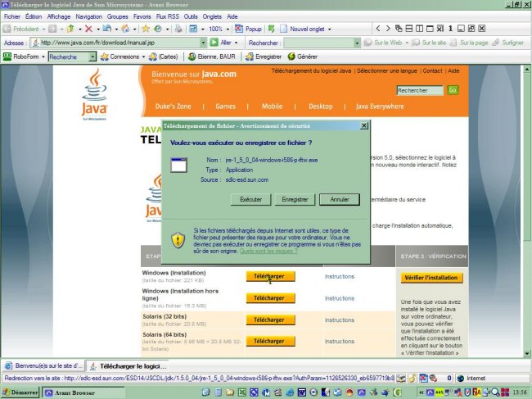The image size is (532, 399).
Task: Click the page scrollbar down arrow
Action: 527,353
